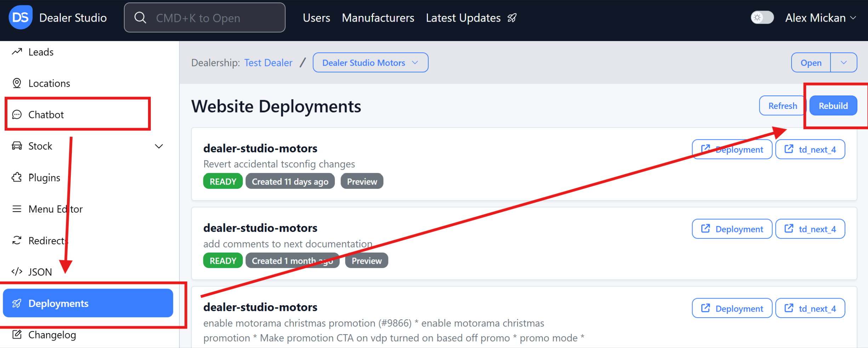
Task: Click the JSON code brackets icon
Action: click(x=17, y=272)
